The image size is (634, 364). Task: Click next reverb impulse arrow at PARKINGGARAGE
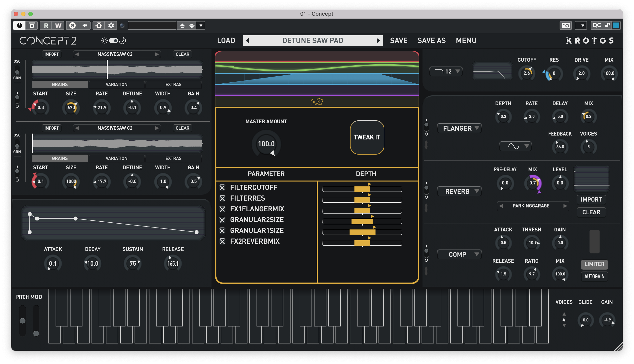coord(565,206)
